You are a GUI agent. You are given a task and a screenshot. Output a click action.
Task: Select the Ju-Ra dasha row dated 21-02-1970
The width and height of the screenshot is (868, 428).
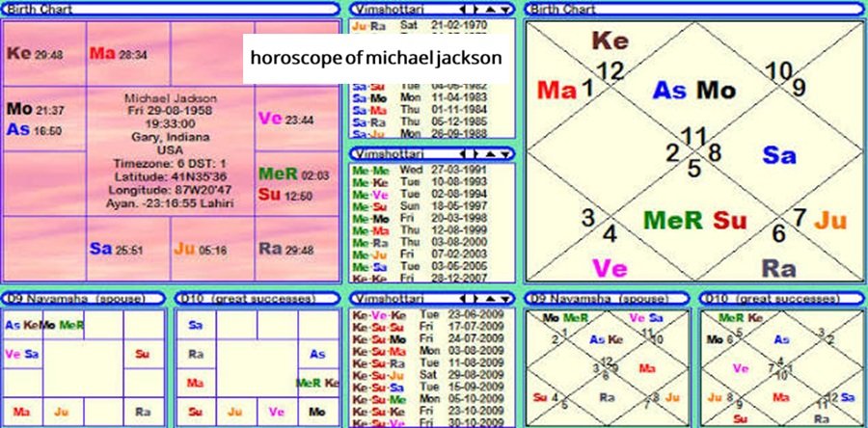pos(420,25)
